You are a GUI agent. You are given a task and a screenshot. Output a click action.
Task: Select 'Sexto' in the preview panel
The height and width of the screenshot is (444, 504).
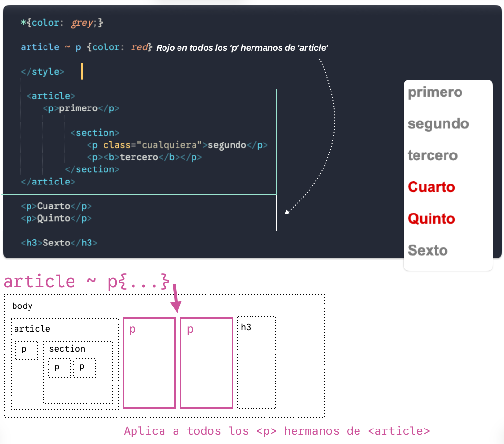[428, 250]
